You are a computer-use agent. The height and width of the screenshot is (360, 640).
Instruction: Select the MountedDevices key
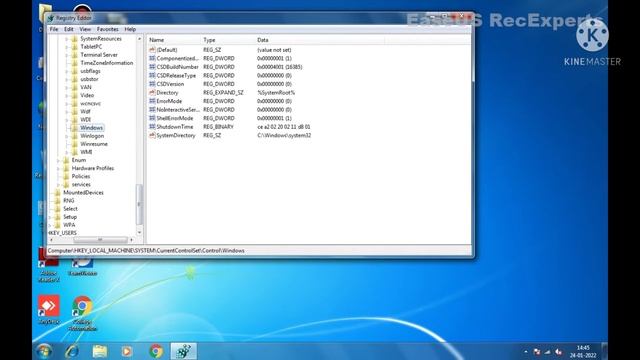pos(83,193)
